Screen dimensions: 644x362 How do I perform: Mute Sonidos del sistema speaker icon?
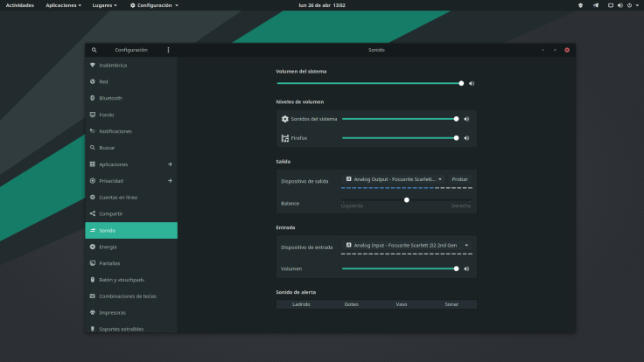click(466, 119)
